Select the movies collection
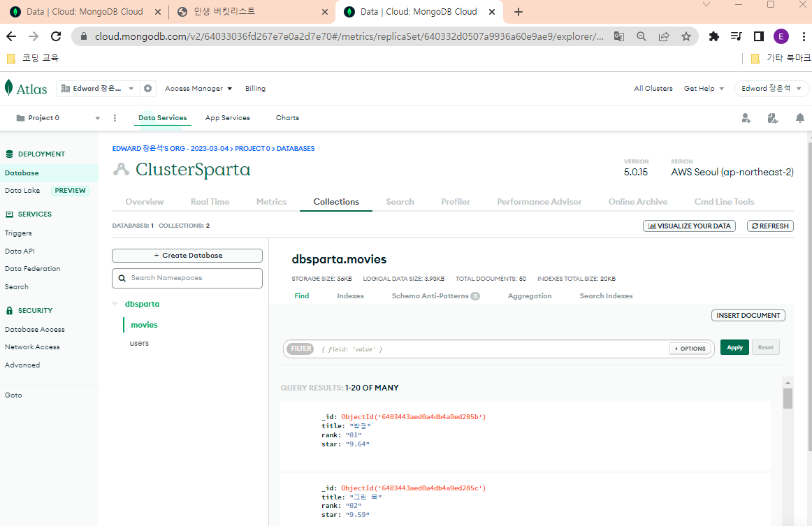Image resolution: width=812 pixels, height=526 pixels. coord(144,325)
